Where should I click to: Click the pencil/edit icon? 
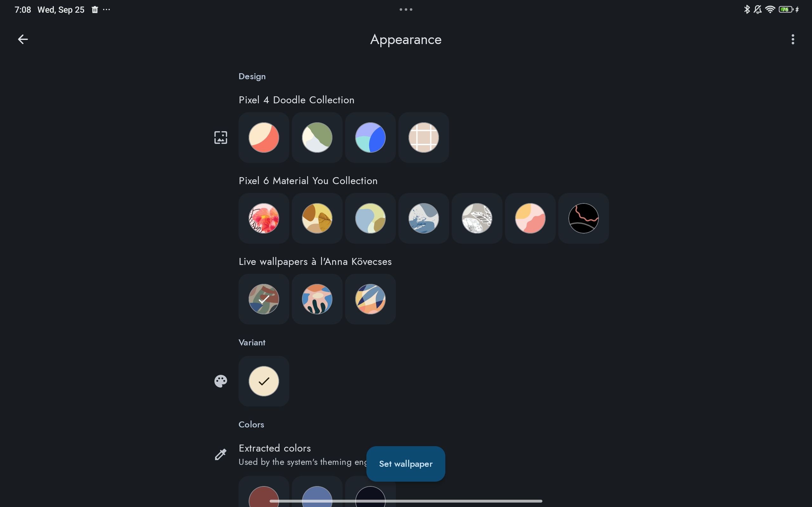(220, 454)
